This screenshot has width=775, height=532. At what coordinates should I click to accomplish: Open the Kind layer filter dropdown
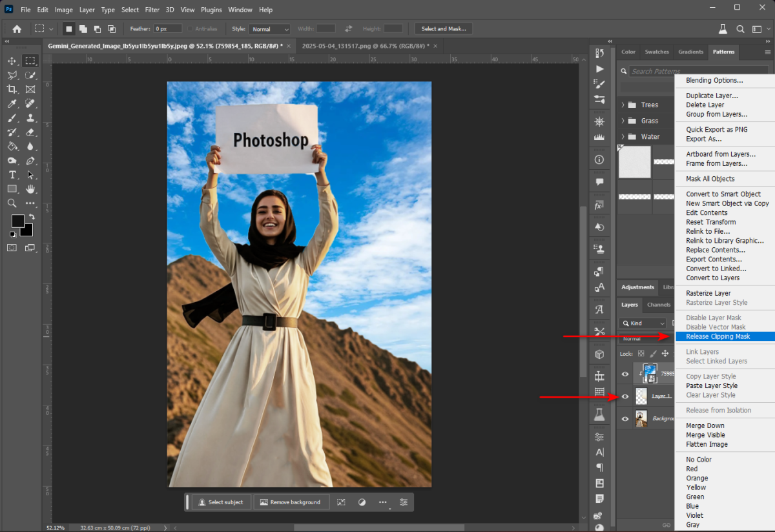click(643, 323)
